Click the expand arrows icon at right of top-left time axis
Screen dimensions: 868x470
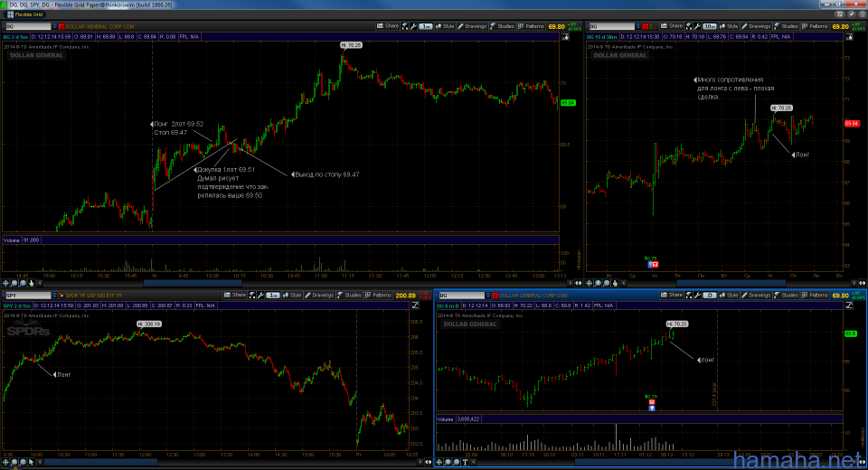tap(579, 283)
